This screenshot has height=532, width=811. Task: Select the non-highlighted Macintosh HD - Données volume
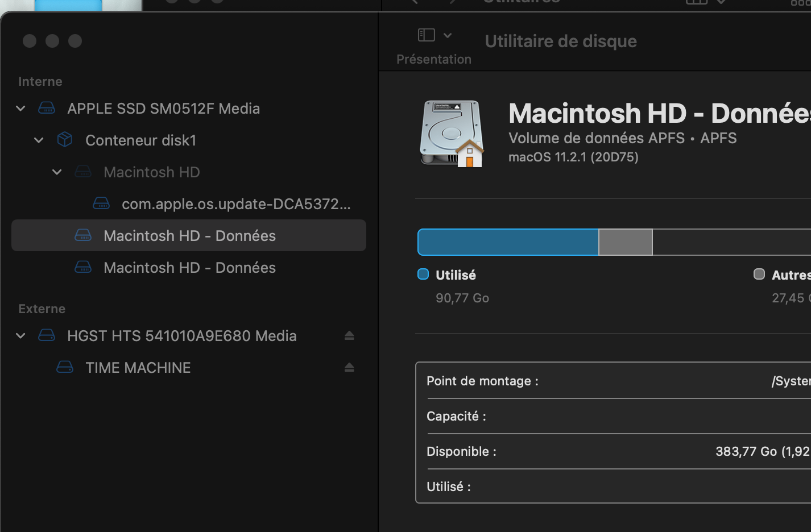(x=189, y=267)
